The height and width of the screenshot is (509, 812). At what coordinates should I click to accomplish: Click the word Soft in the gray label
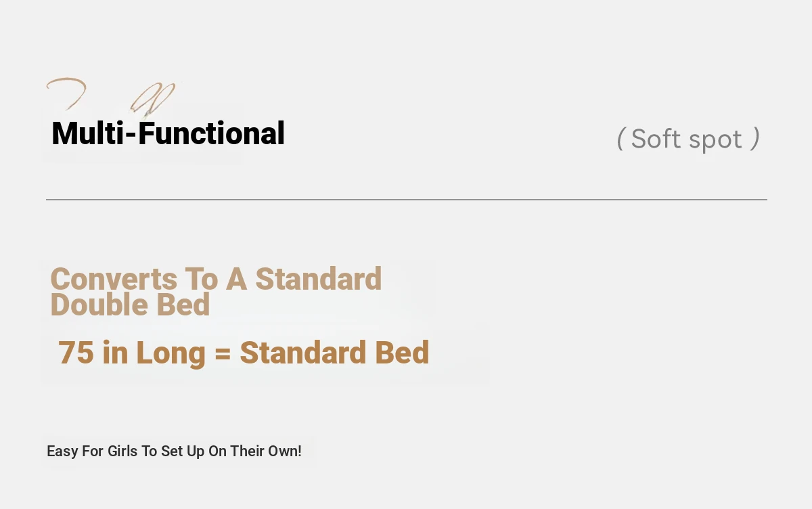coord(656,139)
